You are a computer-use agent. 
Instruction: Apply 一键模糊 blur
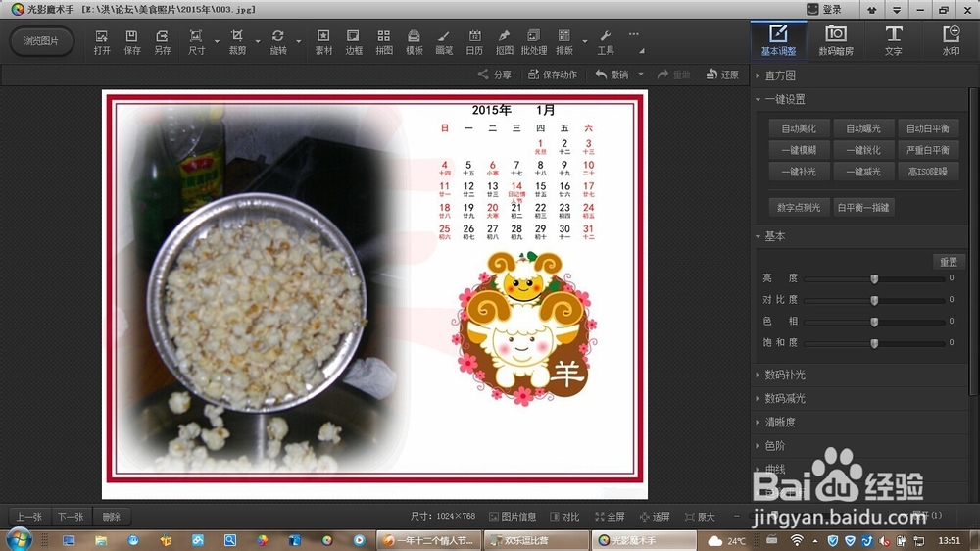tap(799, 150)
